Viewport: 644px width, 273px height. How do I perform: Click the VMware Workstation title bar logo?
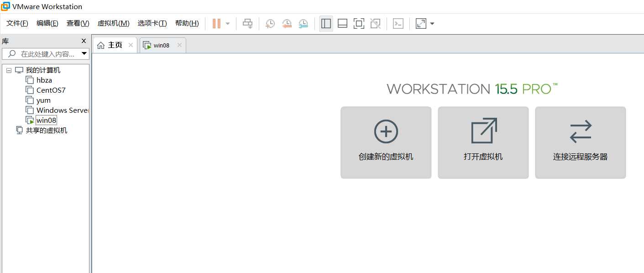(5, 6)
